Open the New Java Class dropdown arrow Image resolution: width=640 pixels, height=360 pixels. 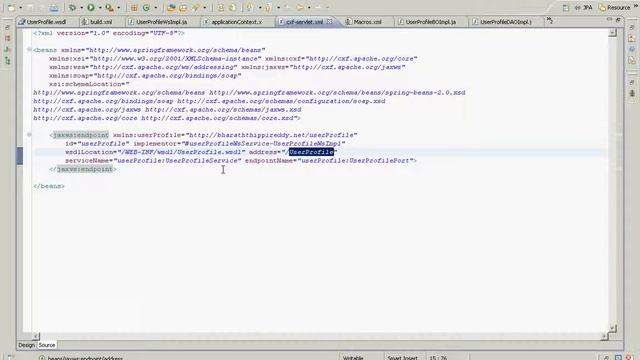156,8
